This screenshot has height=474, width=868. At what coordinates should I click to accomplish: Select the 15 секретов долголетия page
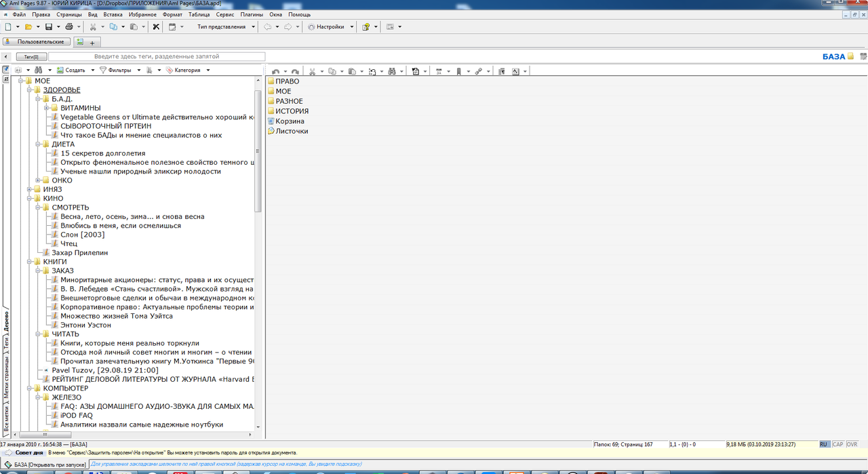103,153
